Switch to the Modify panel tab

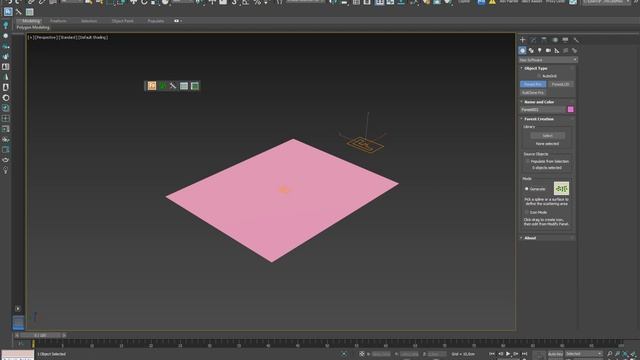coord(533,40)
